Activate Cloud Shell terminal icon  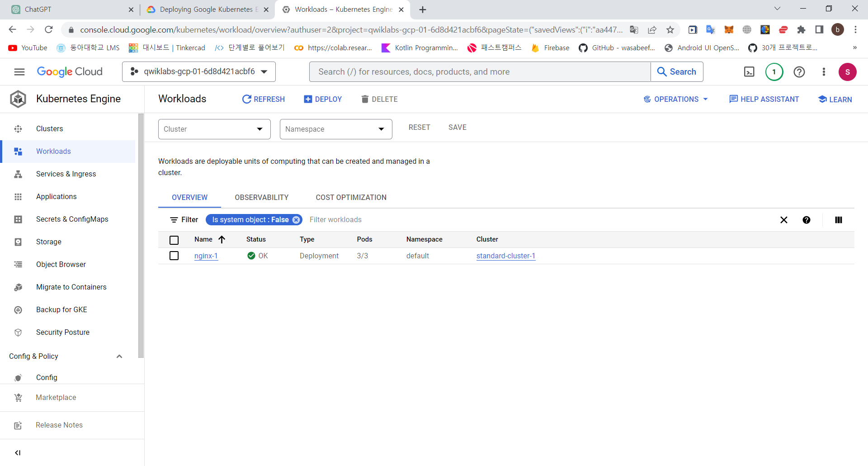pos(749,71)
